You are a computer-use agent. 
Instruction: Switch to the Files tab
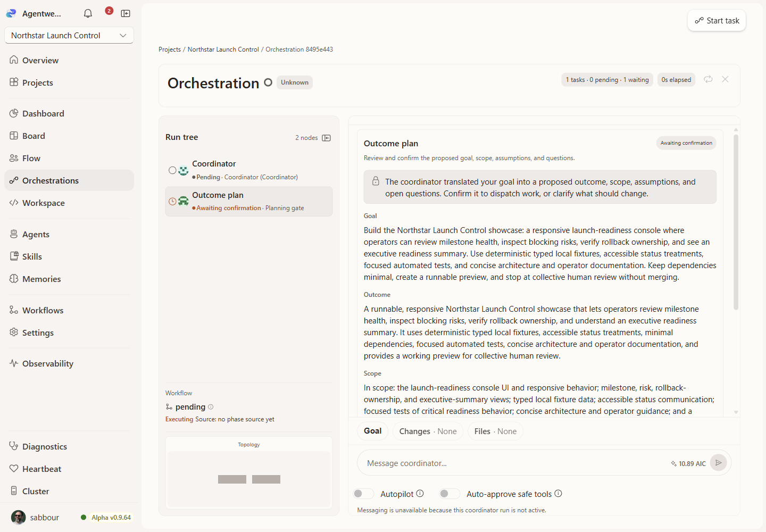click(x=496, y=431)
